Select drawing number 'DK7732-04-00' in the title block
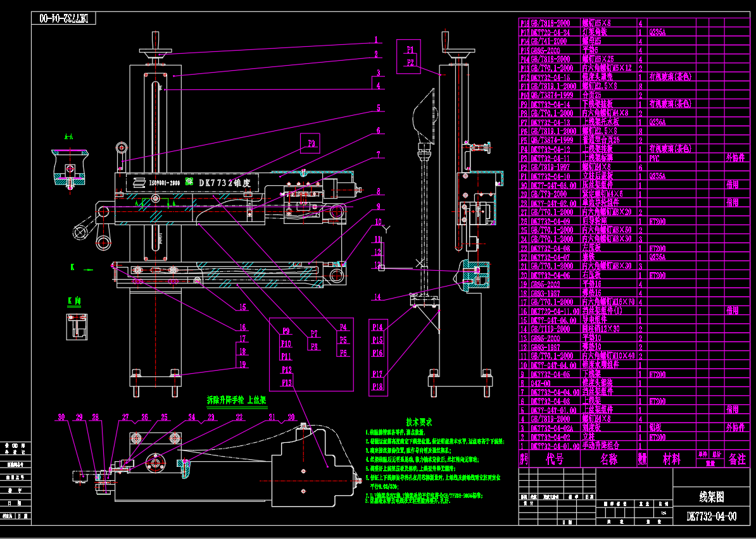This screenshot has width=756, height=539. click(x=712, y=517)
